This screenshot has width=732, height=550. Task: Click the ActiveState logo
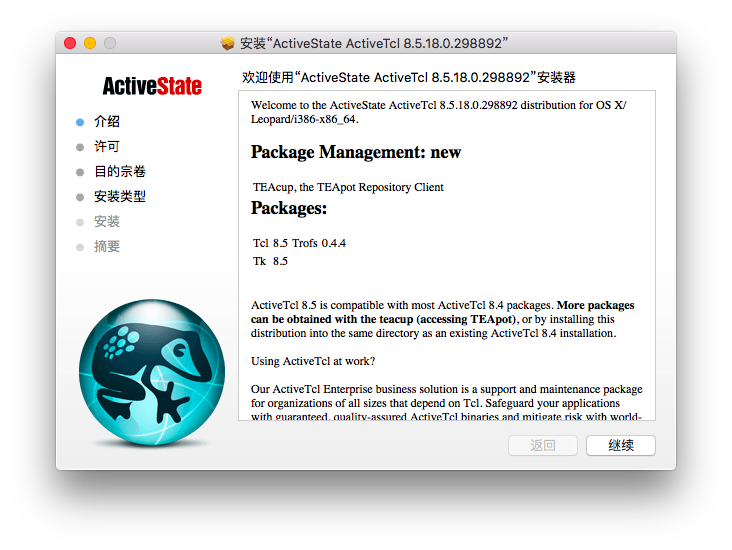(x=152, y=86)
